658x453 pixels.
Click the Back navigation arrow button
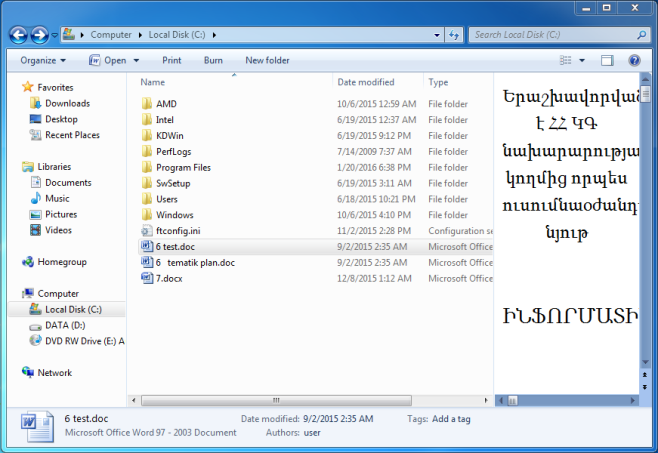click(18, 35)
